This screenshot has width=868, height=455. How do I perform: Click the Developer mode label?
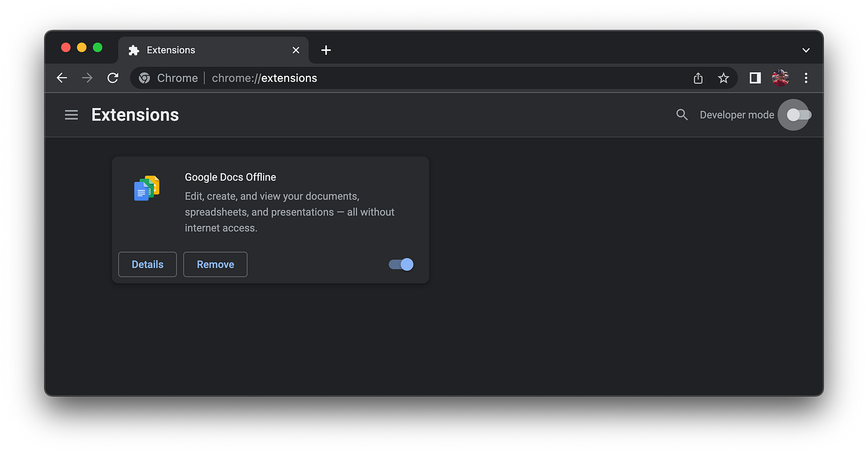[x=737, y=114]
